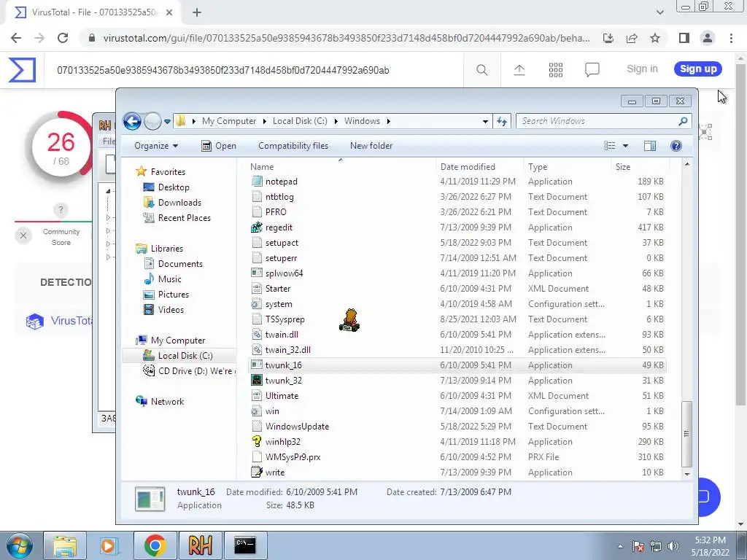Viewport: 747px width, 560px height.
Task: Click the VirusTotal upload file icon
Action: pos(519,70)
